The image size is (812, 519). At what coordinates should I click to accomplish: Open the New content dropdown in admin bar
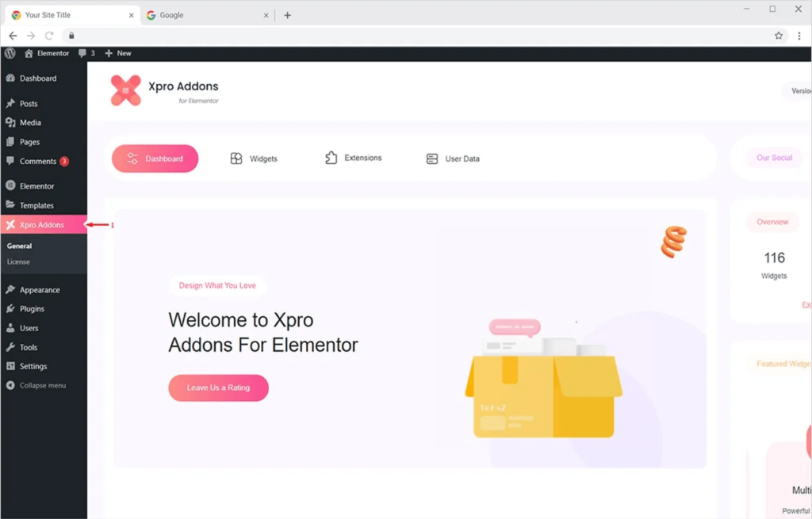click(x=118, y=53)
